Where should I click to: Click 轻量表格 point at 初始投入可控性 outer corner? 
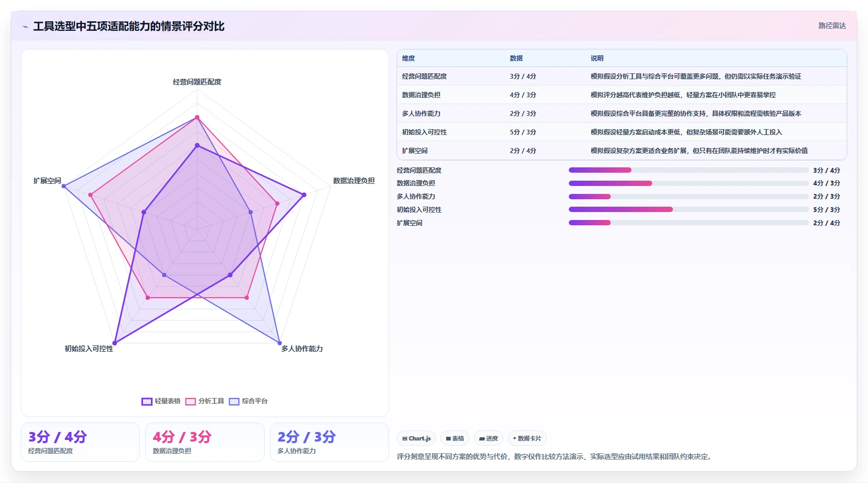(114, 343)
